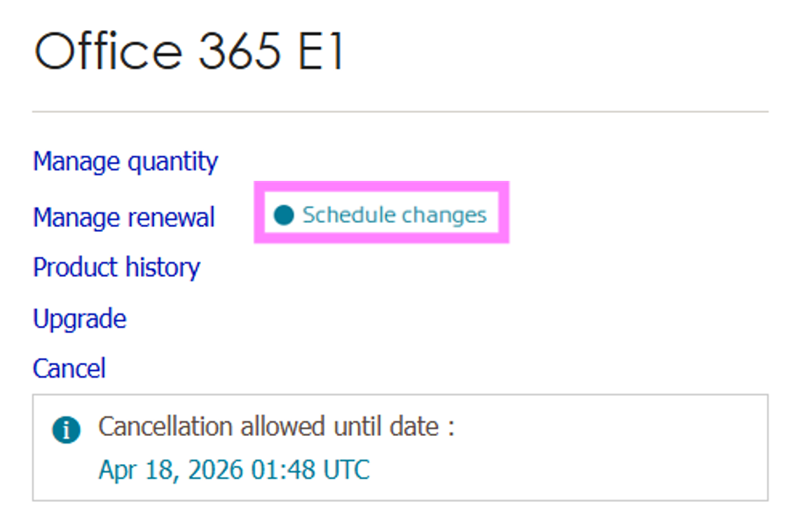Open Schedule changes link
796x532 pixels.
point(394,214)
